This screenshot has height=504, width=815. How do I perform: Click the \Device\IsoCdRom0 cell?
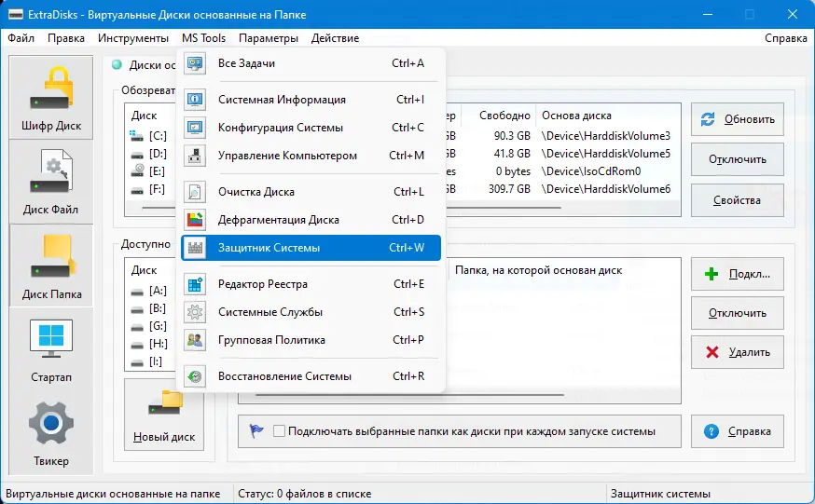(x=591, y=171)
